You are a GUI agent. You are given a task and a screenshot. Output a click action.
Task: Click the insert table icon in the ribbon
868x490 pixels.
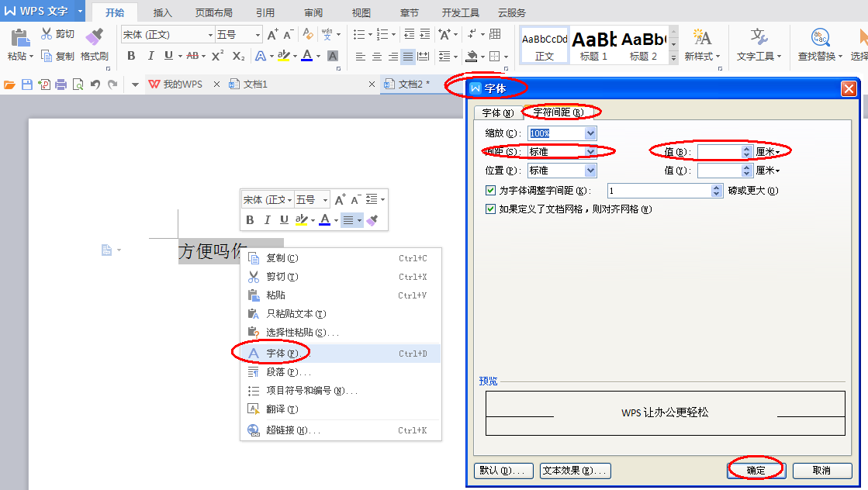[496, 34]
